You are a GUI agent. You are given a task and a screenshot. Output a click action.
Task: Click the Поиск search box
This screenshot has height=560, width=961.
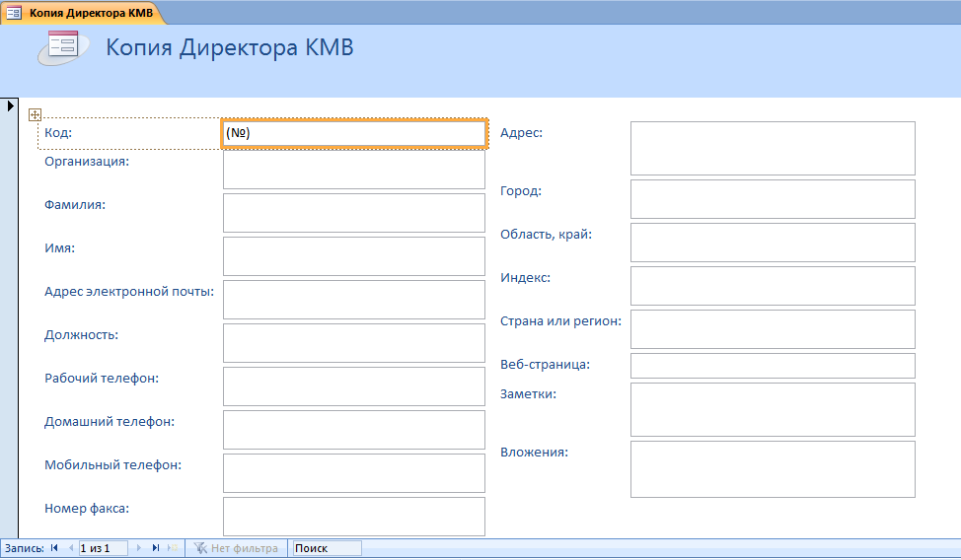click(x=327, y=548)
